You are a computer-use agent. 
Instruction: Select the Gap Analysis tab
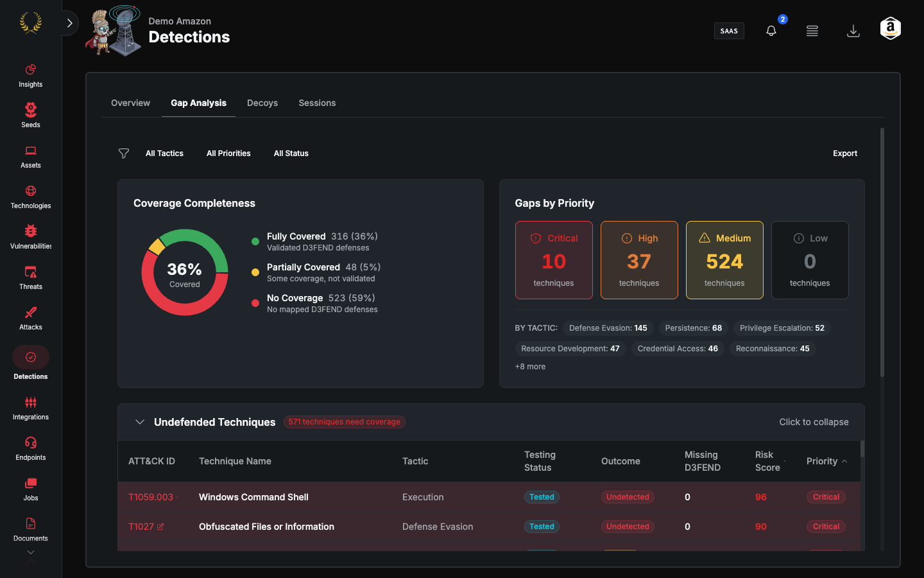pyautogui.click(x=198, y=103)
